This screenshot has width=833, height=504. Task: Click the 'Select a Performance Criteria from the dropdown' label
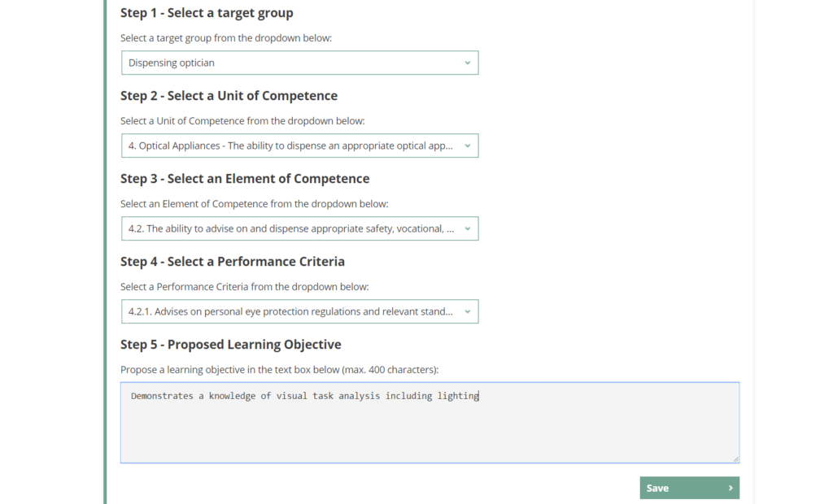coord(244,286)
